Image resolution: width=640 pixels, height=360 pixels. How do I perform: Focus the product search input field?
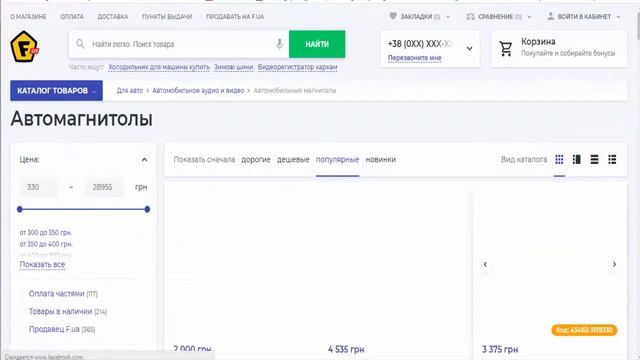coord(180,44)
